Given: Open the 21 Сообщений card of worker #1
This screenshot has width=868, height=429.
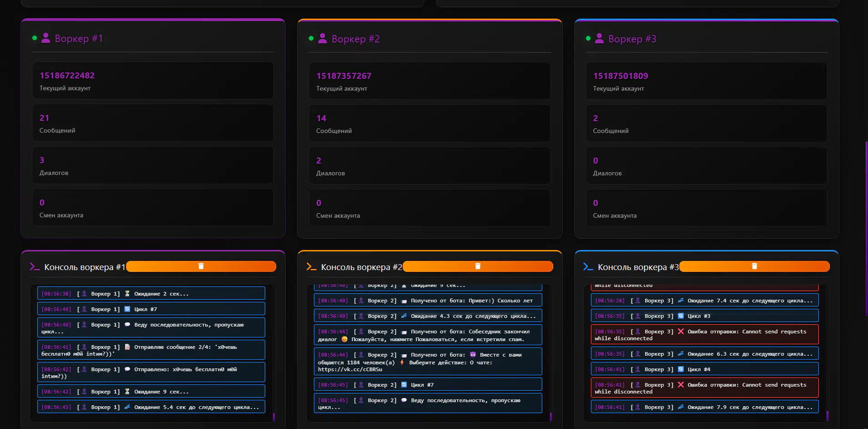Looking at the screenshot, I should [x=153, y=123].
